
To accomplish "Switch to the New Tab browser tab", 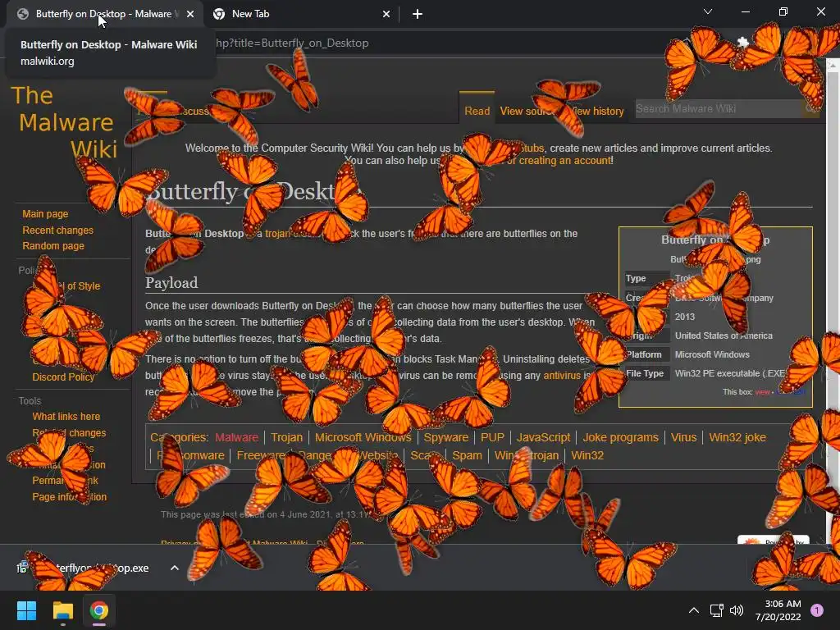I will (301, 14).
